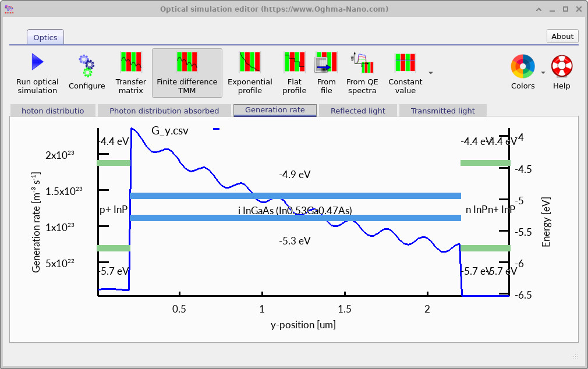Select Finite difference TMM method
588x369 pixels.
click(x=187, y=73)
